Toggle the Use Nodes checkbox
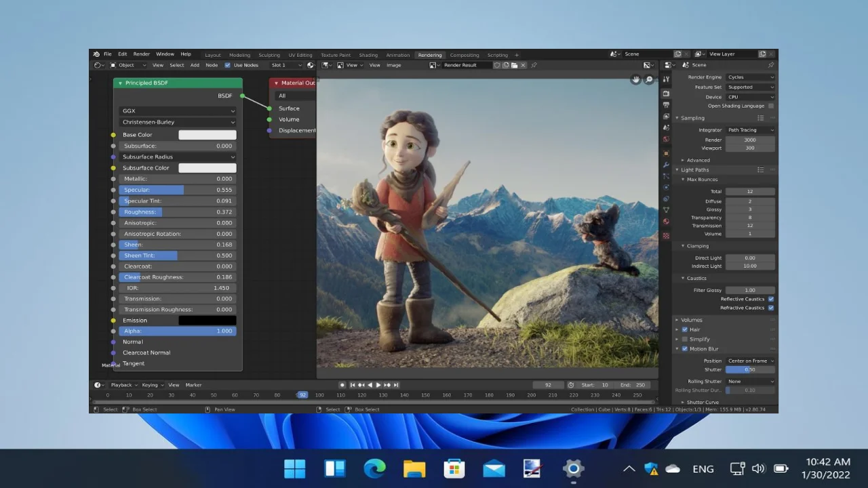868x488 pixels. 227,65
